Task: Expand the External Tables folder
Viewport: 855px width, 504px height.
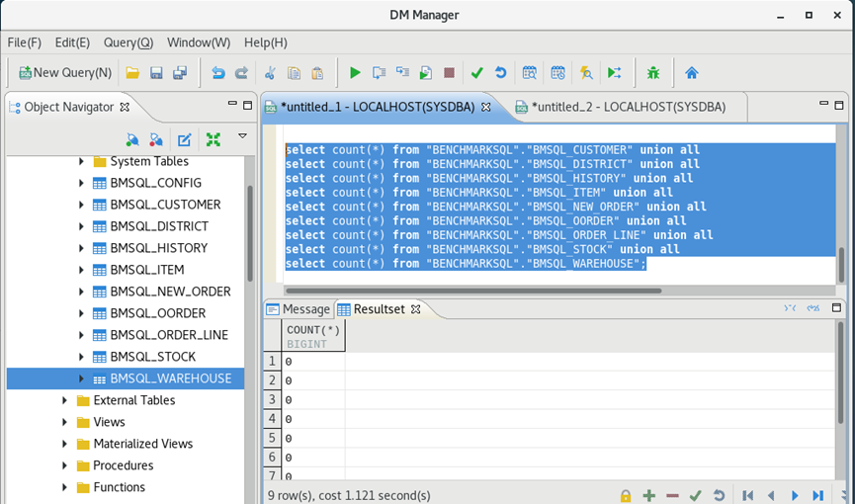Action: [65, 400]
